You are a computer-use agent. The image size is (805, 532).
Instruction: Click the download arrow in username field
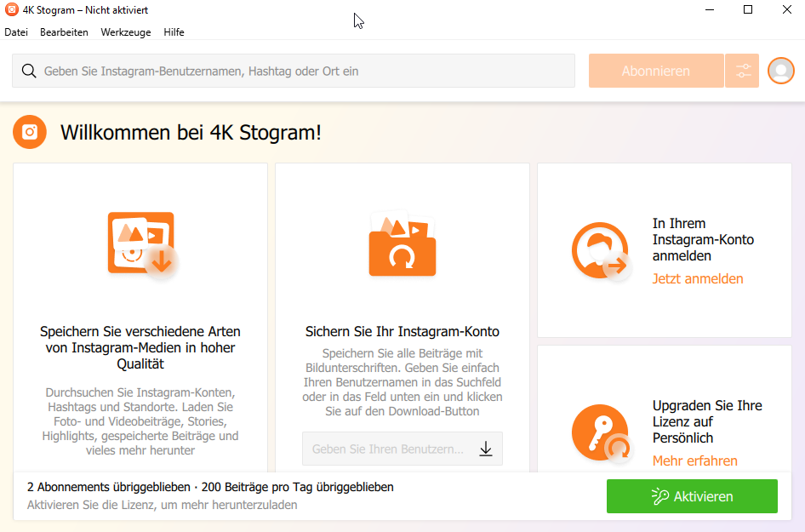[486, 449]
